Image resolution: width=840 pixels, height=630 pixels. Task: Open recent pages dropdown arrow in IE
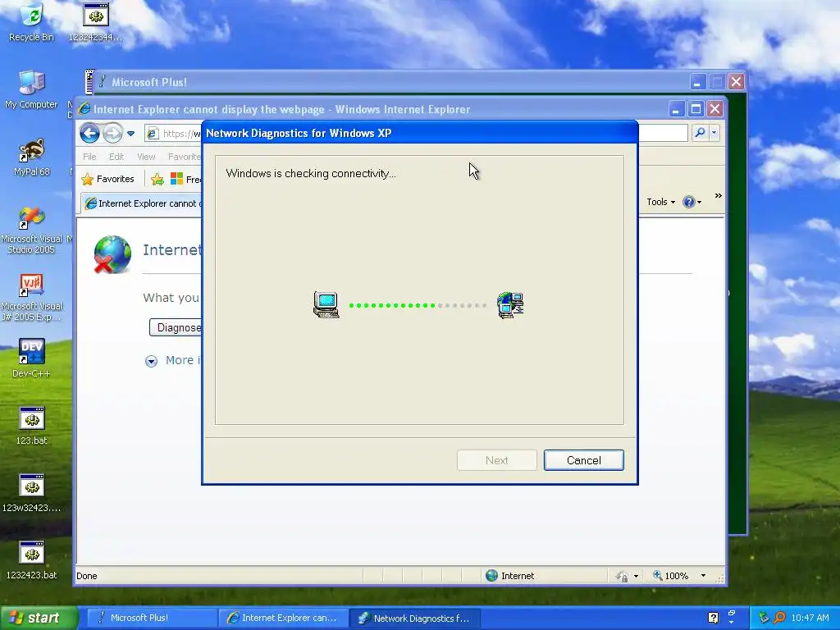[130, 134]
